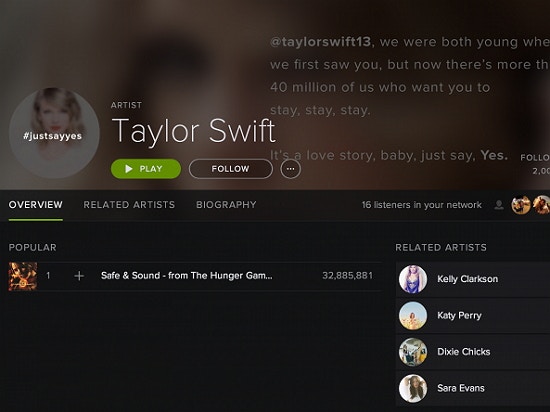Click the Related Artists sidebar heading
This screenshot has width=550, height=412.
click(x=441, y=248)
